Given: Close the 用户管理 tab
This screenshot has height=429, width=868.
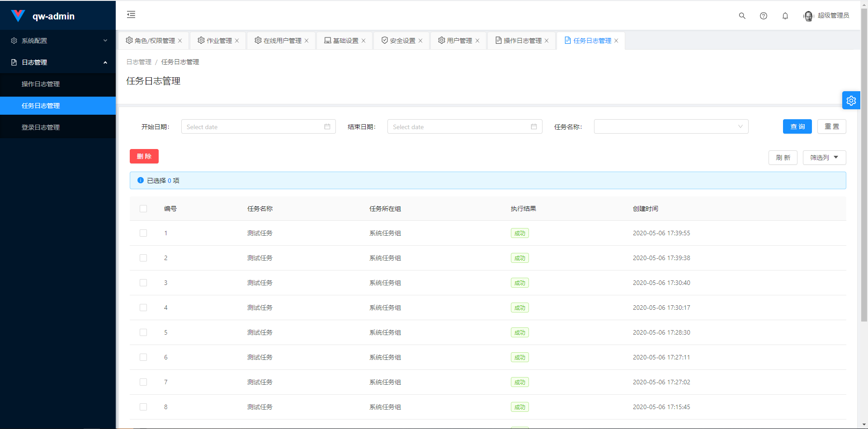Looking at the screenshot, I should (477, 41).
